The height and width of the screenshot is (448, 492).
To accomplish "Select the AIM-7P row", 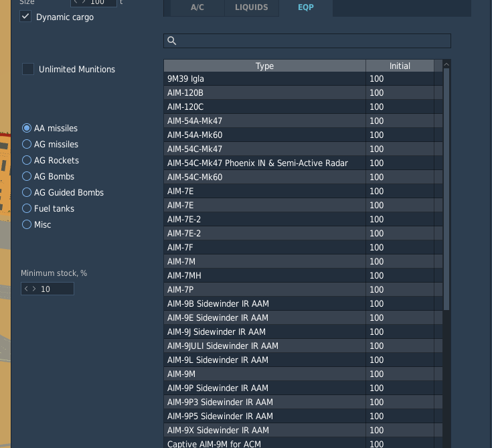I will pyautogui.click(x=303, y=289).
